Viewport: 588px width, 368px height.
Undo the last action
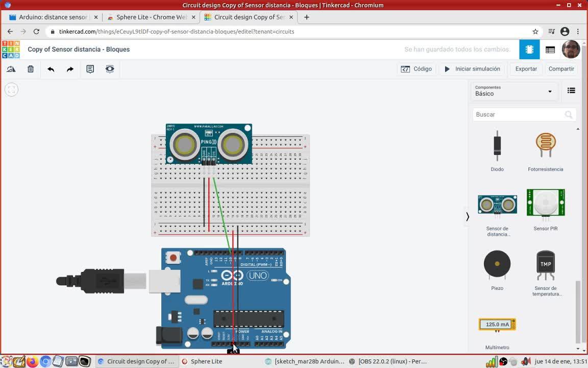click(x=51, y=69)
